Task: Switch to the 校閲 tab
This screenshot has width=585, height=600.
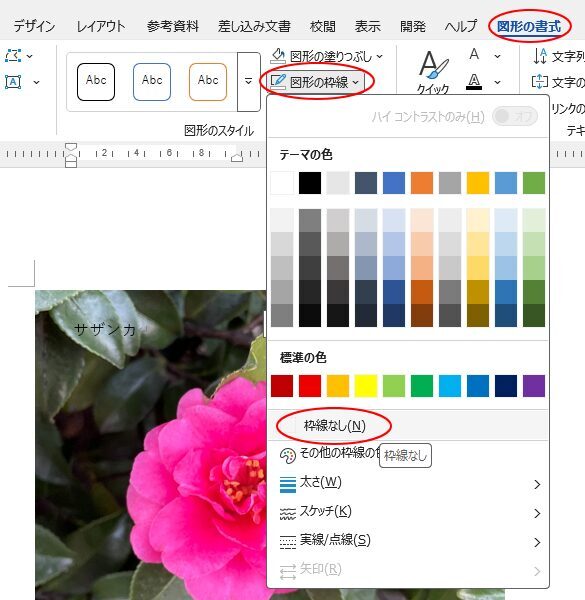Action: point(323,26)
